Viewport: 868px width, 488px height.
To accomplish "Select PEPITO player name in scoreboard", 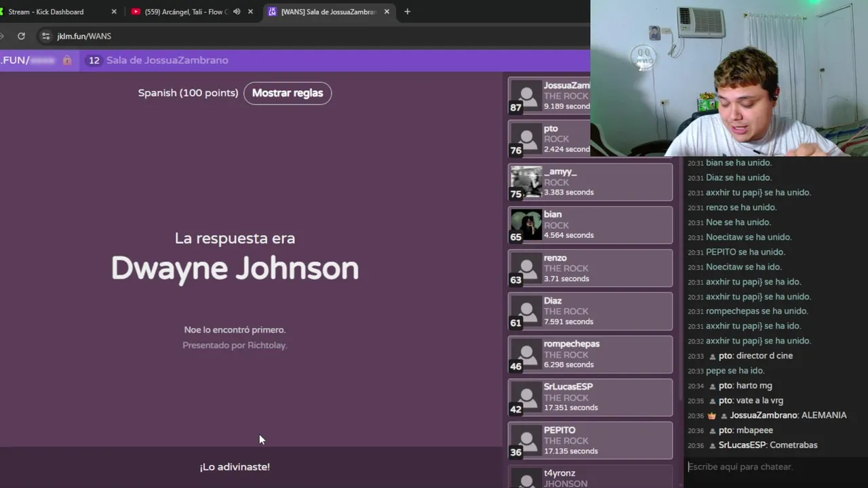I will tap(559, 430).
